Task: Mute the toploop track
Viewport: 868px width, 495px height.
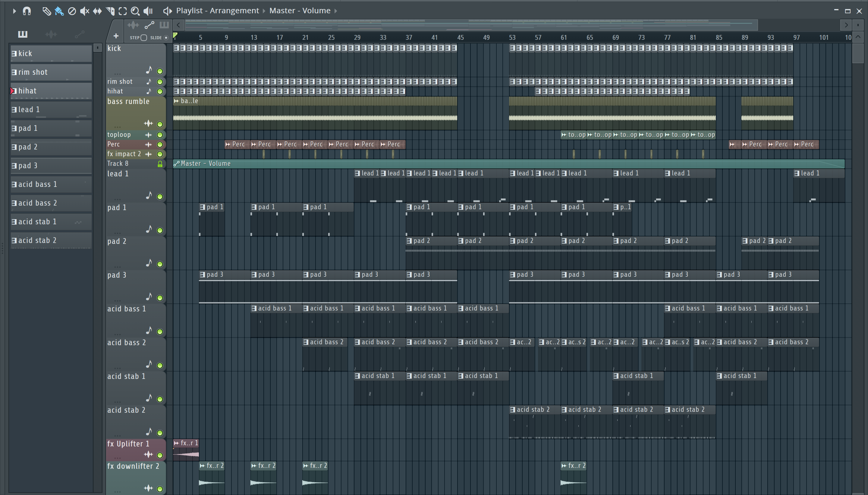Action: (160, 135)
